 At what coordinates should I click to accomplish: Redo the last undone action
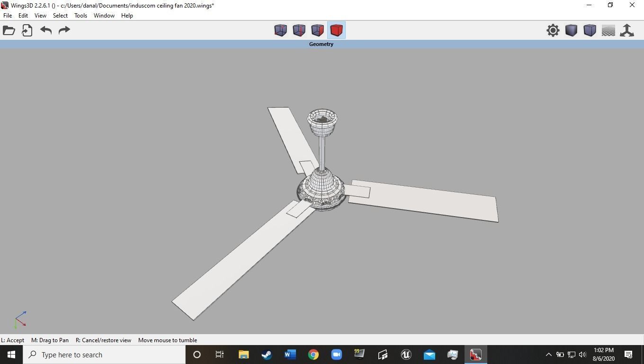64,30
